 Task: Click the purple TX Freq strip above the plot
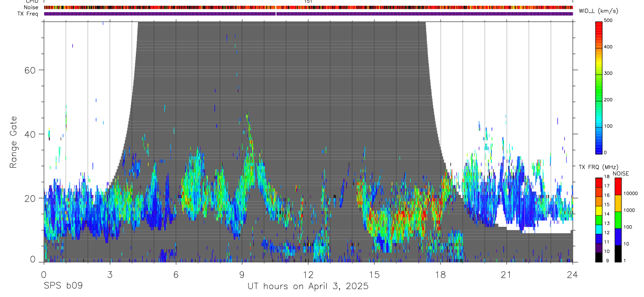click(308, 14)
